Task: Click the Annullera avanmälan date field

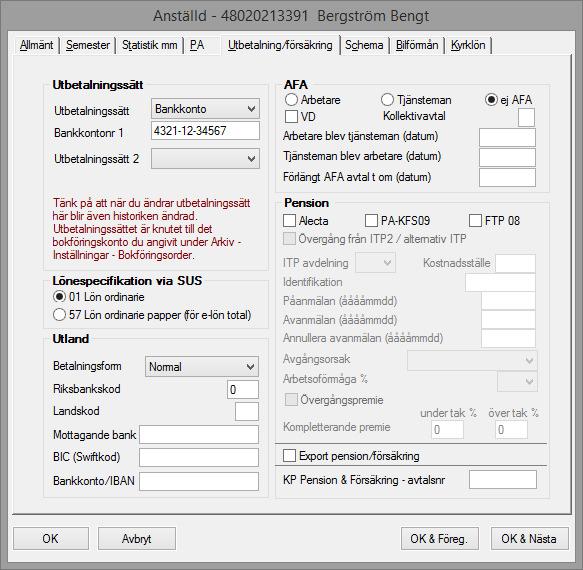Action: tap(509, 338)
